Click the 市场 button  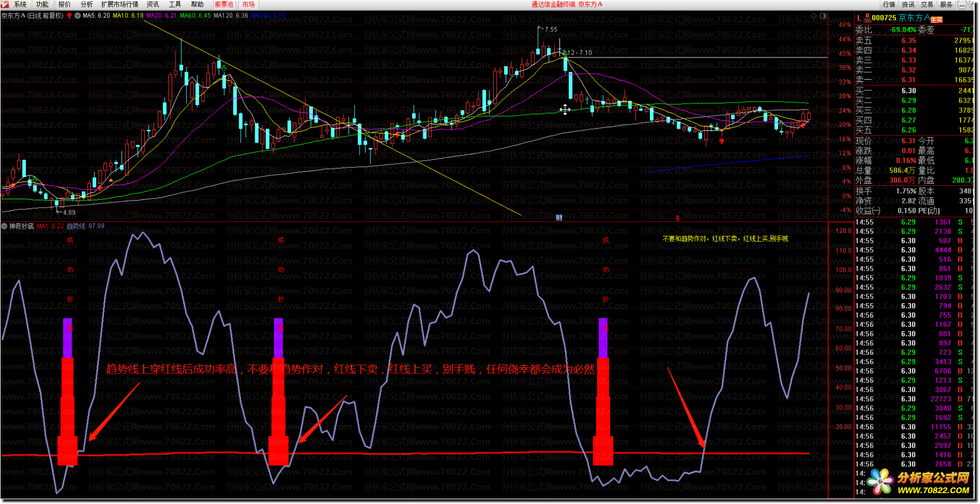coord(248,4)
